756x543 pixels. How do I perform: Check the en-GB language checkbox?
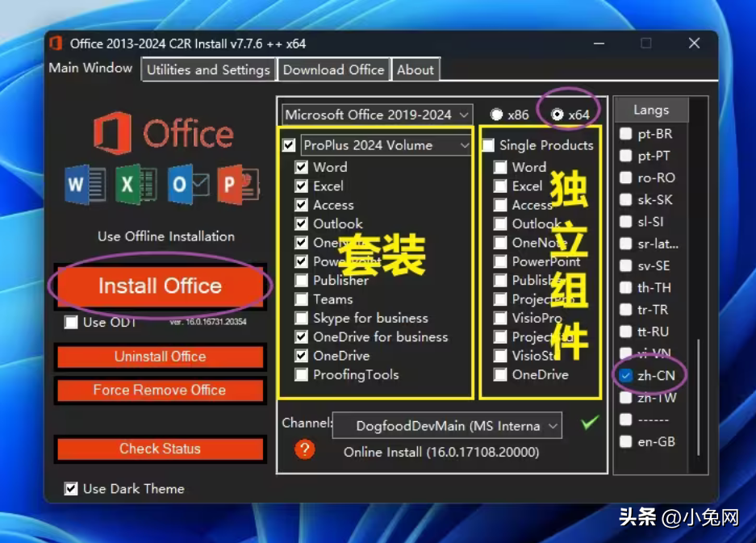[x=626, y=441]
